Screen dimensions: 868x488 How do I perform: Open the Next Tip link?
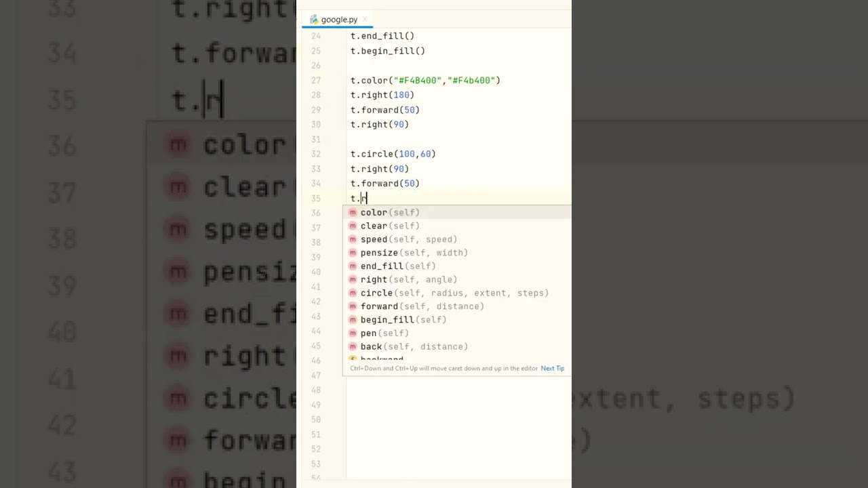click(552, 369)
